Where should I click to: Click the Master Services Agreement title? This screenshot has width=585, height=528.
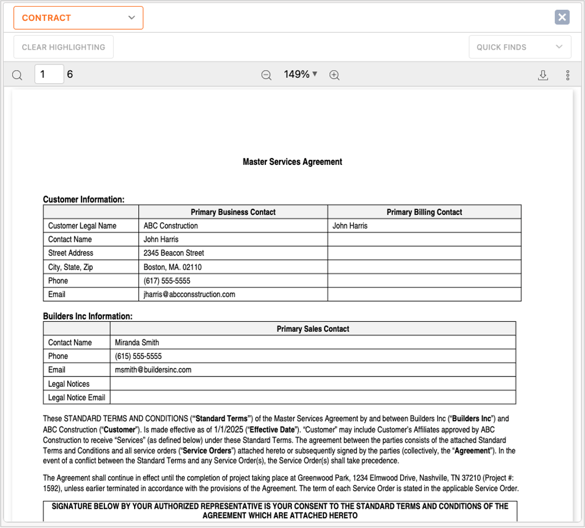click(292, 162)
